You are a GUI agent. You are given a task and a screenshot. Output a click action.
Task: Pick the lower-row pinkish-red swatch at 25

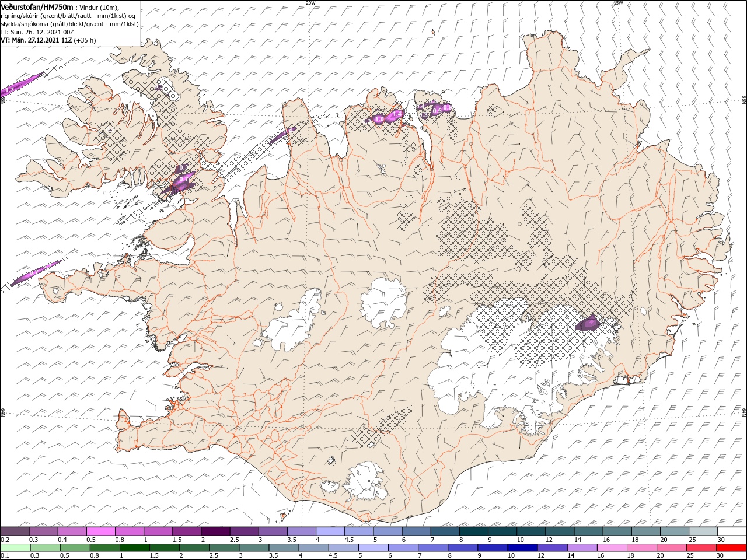coord(701,547)
